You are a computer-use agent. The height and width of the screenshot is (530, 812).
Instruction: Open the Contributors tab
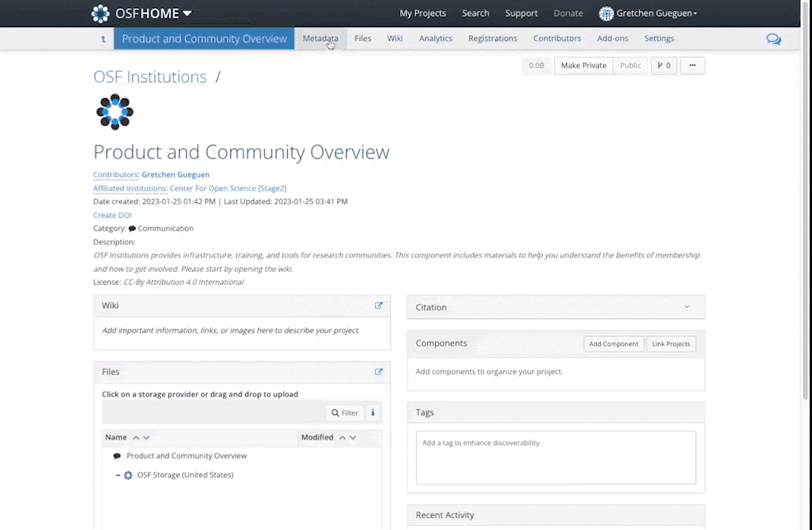[557, 38]
